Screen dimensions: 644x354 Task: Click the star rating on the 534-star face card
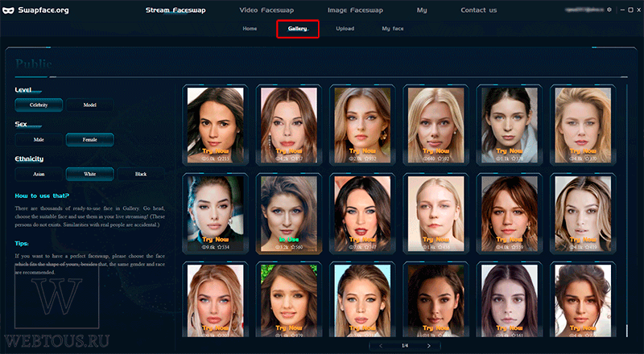click(x=225, y=247)
